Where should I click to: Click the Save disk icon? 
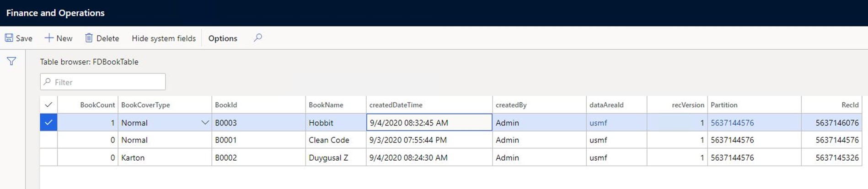click(9, 38)
